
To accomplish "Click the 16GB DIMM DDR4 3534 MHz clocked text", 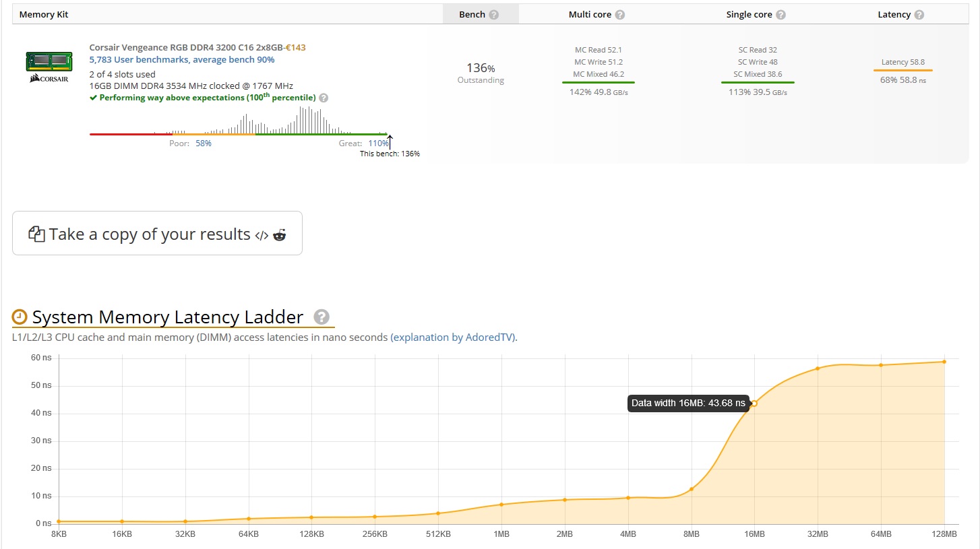I will (191, 86).
